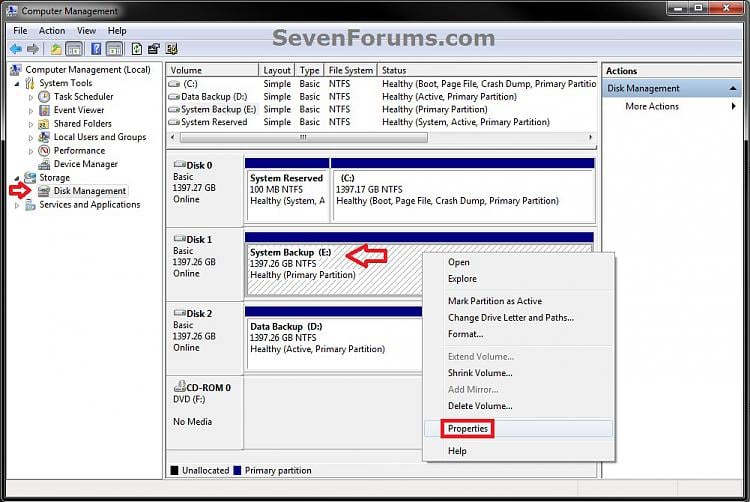
Task: Click the Local Users and Groups icon
Action: [x=44, y=137]
